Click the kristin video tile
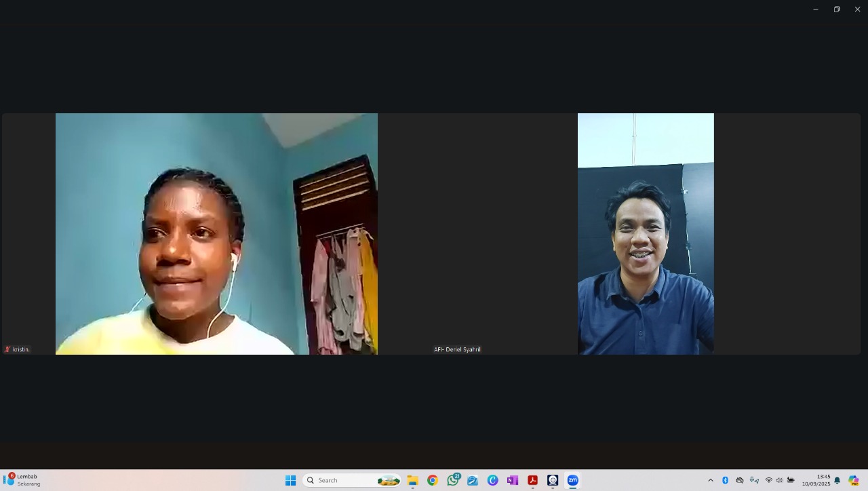This screenshot has width=868, height=491. point(216,233)
